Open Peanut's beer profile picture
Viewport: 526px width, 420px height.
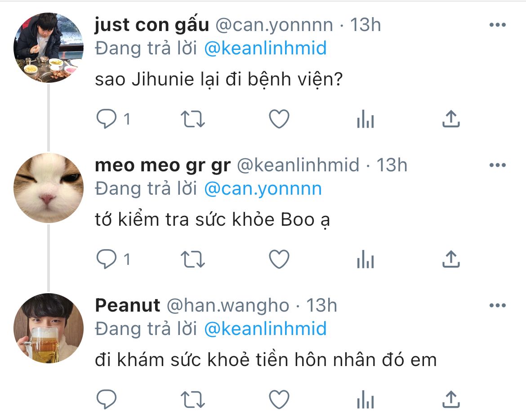pos(49,328)
